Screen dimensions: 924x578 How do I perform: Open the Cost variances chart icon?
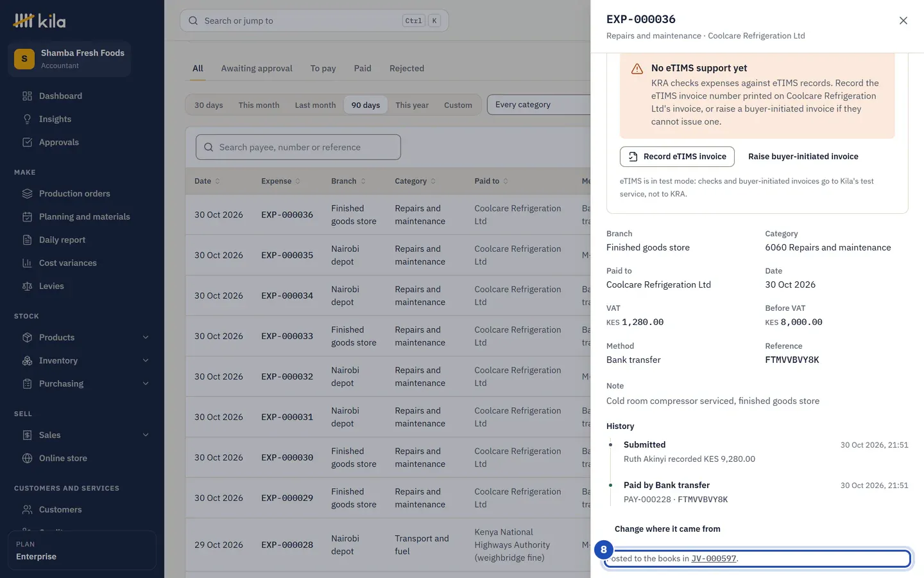tap(27, 263)
